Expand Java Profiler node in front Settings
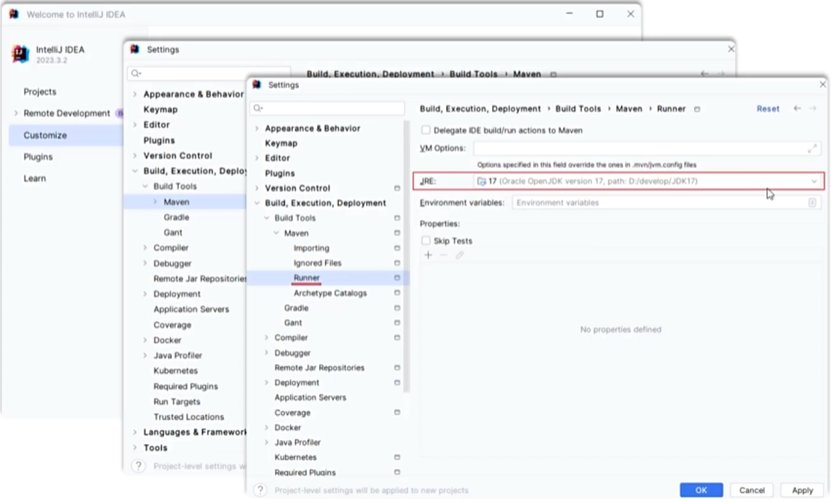 coord(267,442)
